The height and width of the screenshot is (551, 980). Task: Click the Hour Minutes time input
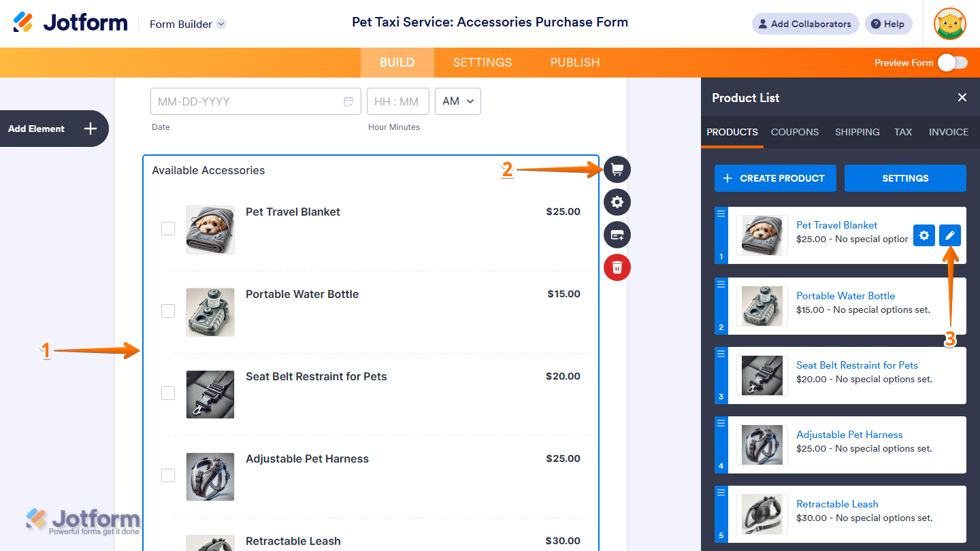click(398, 101)
